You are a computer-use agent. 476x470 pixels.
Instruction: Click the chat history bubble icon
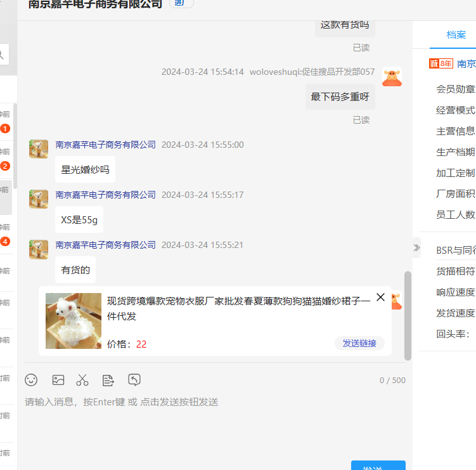coord(134,380)
